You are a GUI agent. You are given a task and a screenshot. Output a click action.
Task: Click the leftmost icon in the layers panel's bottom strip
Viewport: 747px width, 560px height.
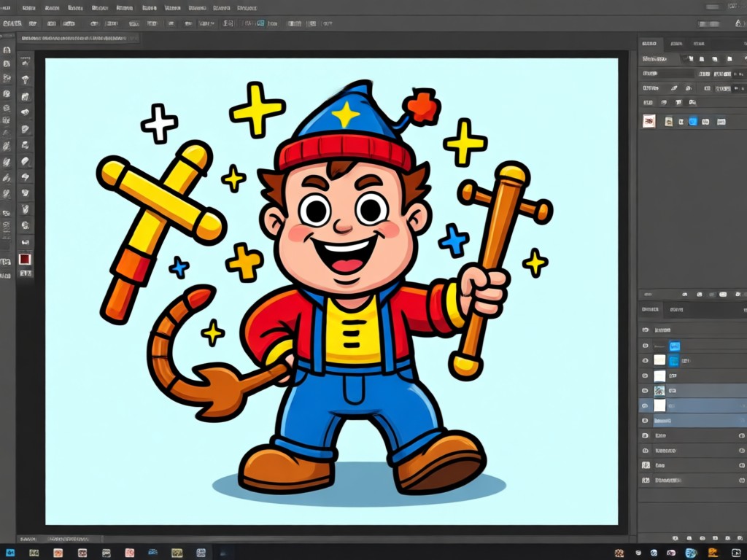click(x=676, y=538)
